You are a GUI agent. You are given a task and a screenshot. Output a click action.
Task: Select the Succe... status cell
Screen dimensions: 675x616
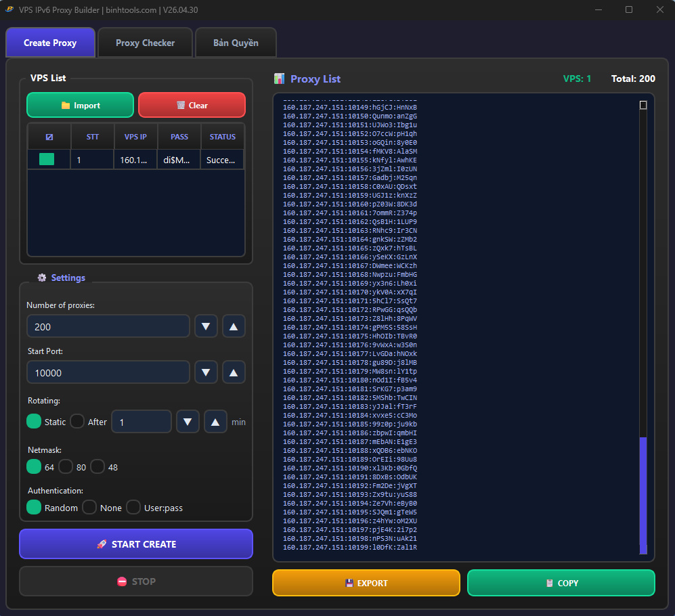pyautogui.click(x=223, y=160)
